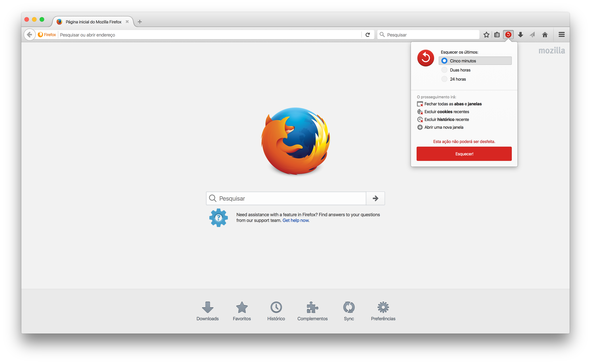591x364 pixels.
Task: Click the browser hamburger menu
Action: point(564,35)
